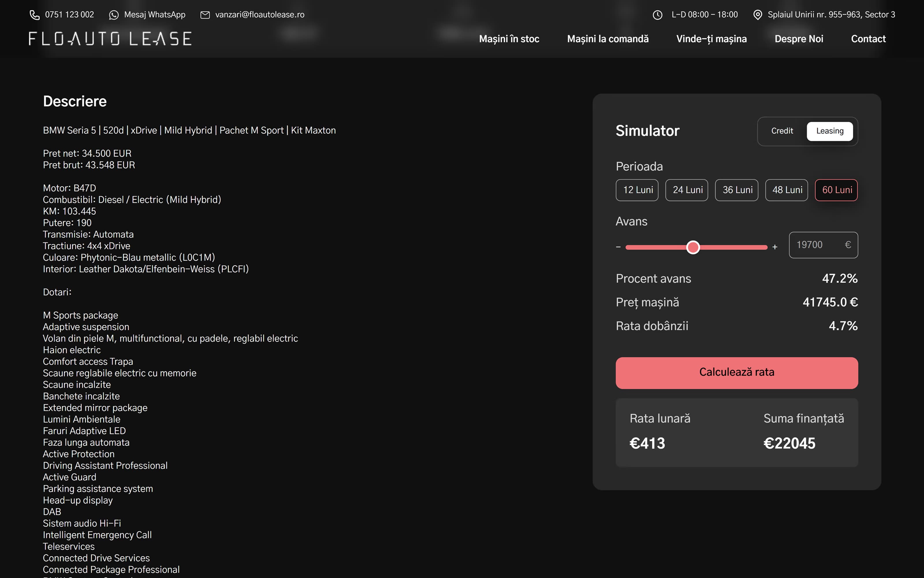Screen dimensions: 924x578
Task: Click the 'Transmisie: Automata' line
Action: tap(88, 234)
